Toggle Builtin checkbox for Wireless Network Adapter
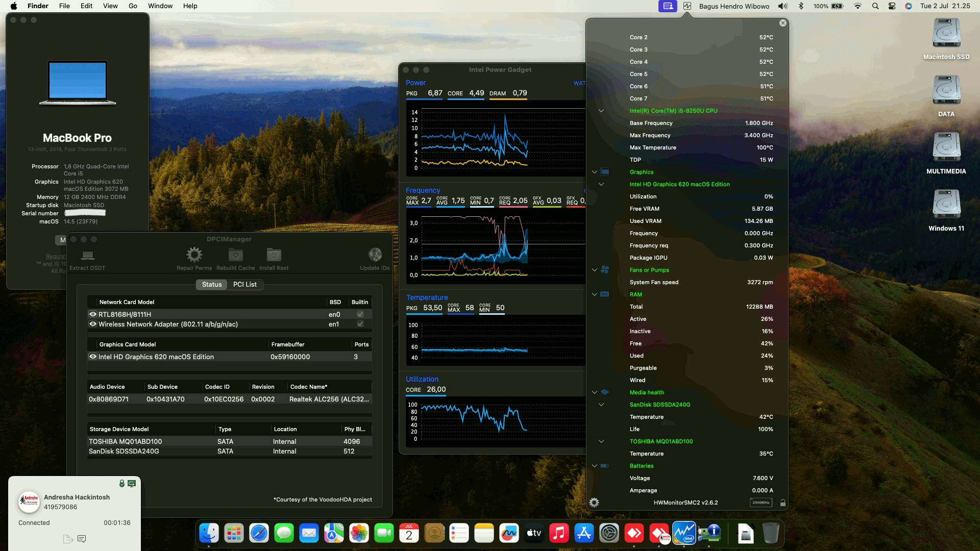 click(x=360, y=324)
